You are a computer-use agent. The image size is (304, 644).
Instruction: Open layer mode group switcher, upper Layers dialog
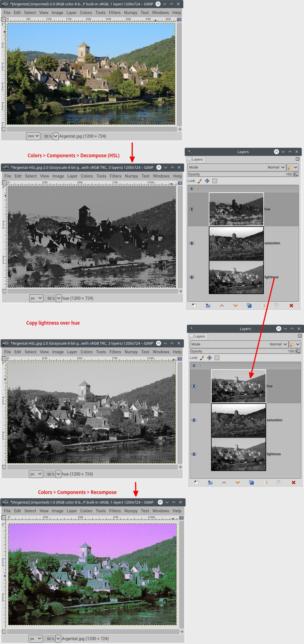tap(292, 167)
